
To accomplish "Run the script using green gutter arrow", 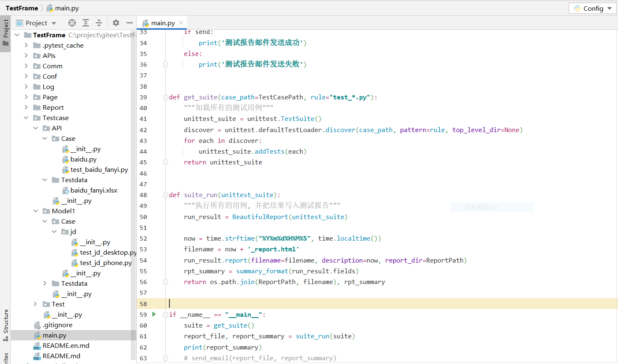I will [x=154, y=314].
